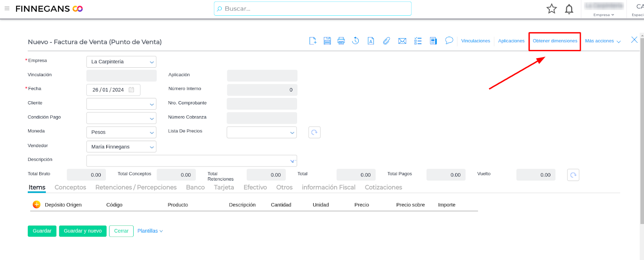Click the Buscar search field
Viewport: 644px width, 260px height.
pos(313,8)
